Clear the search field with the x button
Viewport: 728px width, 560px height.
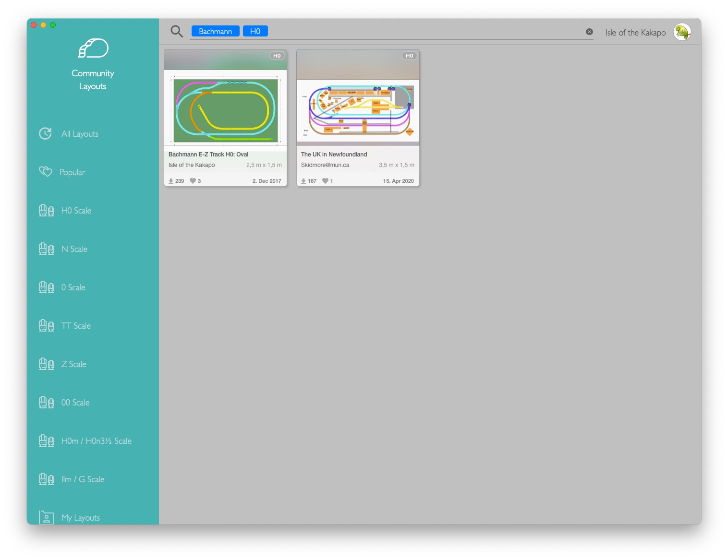coord(589,32)
